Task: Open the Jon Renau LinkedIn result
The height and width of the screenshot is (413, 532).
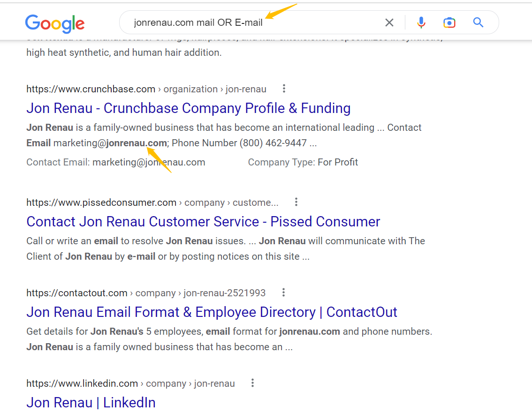Action: pos(91,403)
